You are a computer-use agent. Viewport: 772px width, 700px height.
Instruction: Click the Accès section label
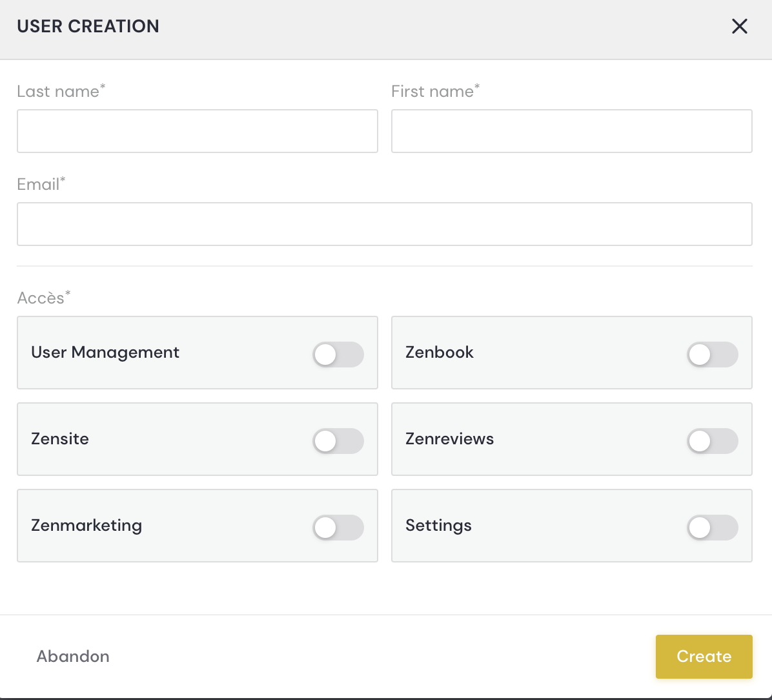(41, 298)
